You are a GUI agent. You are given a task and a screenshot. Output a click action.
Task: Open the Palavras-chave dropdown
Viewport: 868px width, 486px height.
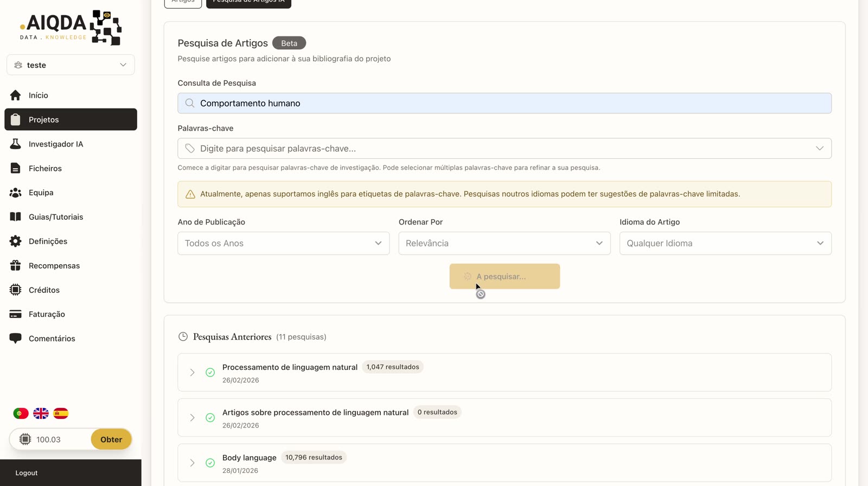[x=505, y=149]
